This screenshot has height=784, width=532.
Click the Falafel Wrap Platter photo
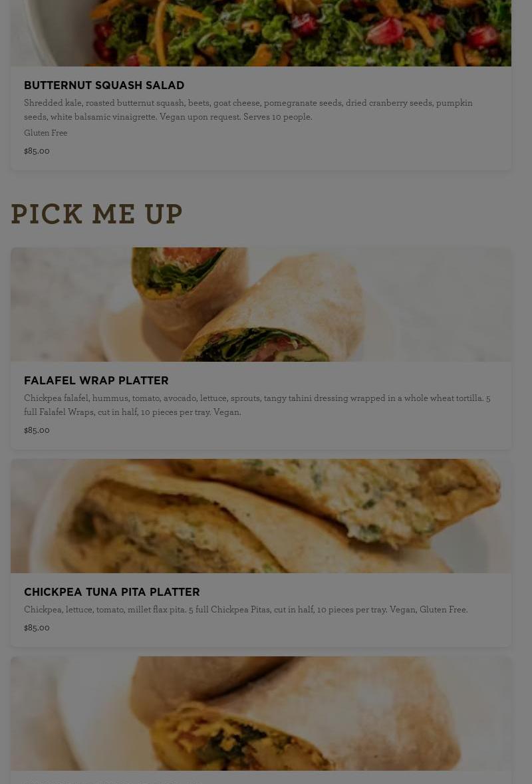[x=261, y=305]
